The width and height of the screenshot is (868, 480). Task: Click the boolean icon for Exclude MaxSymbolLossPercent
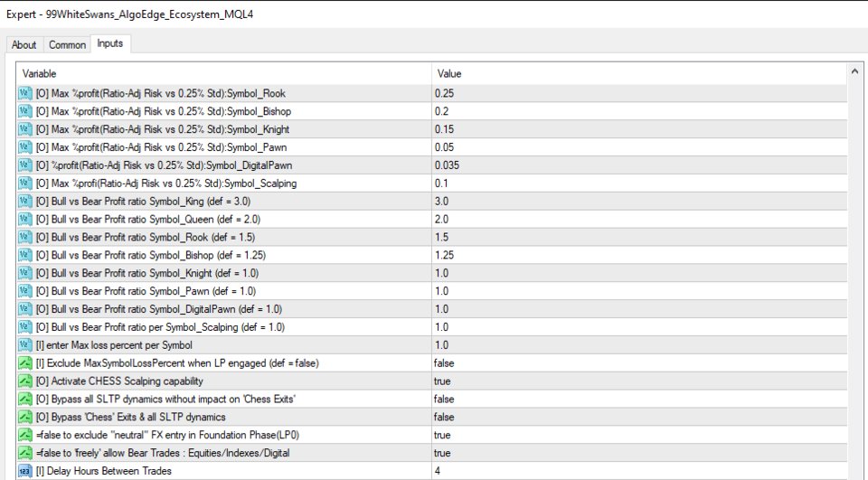point(25,362)
